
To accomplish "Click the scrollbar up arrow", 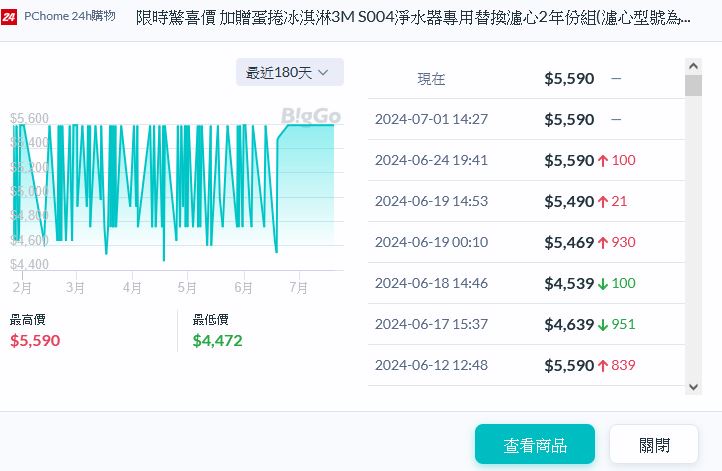I will (x=694, y=65).
